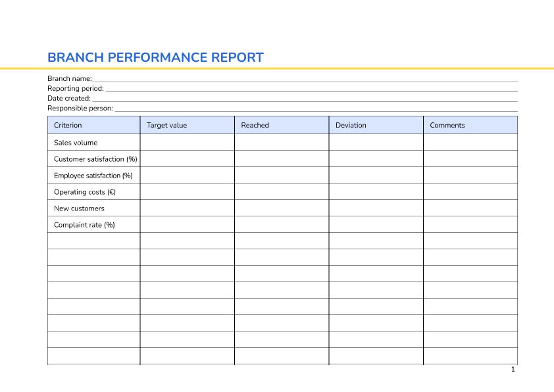Viewport: 554px width, 392px height.
Task: Select the Complaint rate (%) cell
Action: click(x=84, y=224)
